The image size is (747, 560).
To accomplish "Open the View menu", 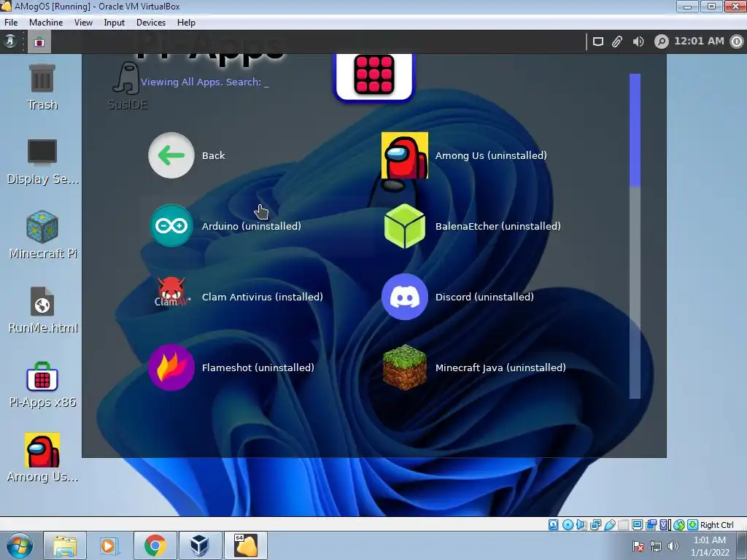I will [83, 23].
